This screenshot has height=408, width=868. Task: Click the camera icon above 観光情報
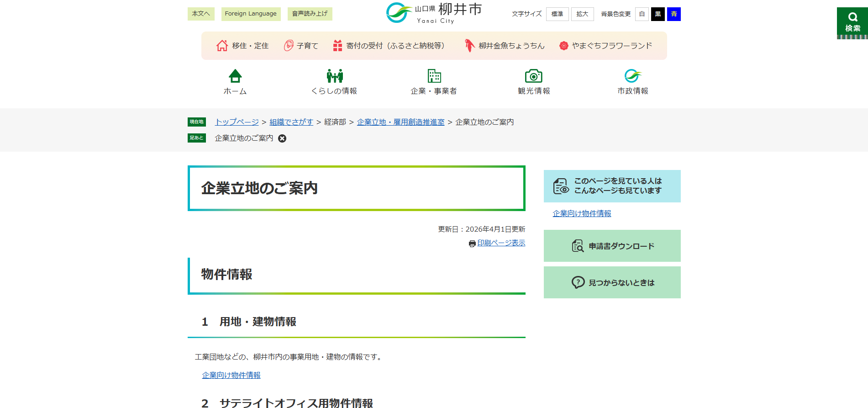pos(533,76)
